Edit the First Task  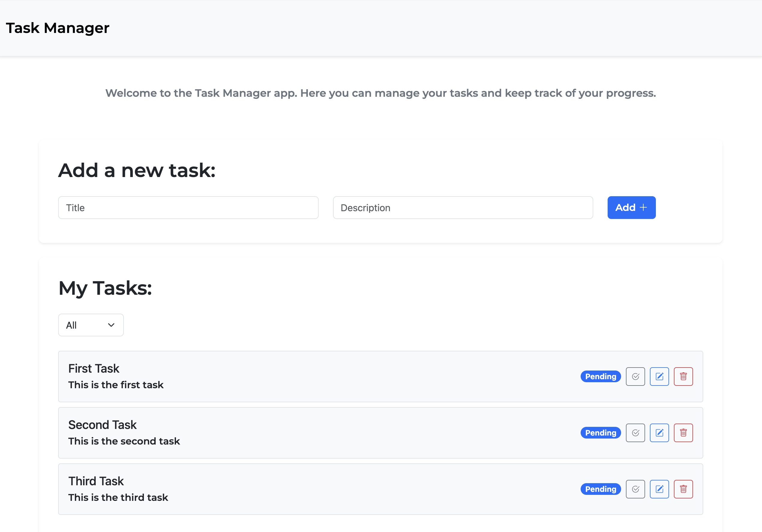point(659,377)
